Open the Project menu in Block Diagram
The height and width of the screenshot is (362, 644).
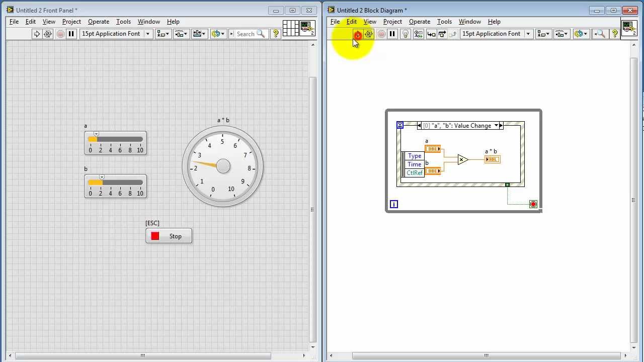coord(392,22)
